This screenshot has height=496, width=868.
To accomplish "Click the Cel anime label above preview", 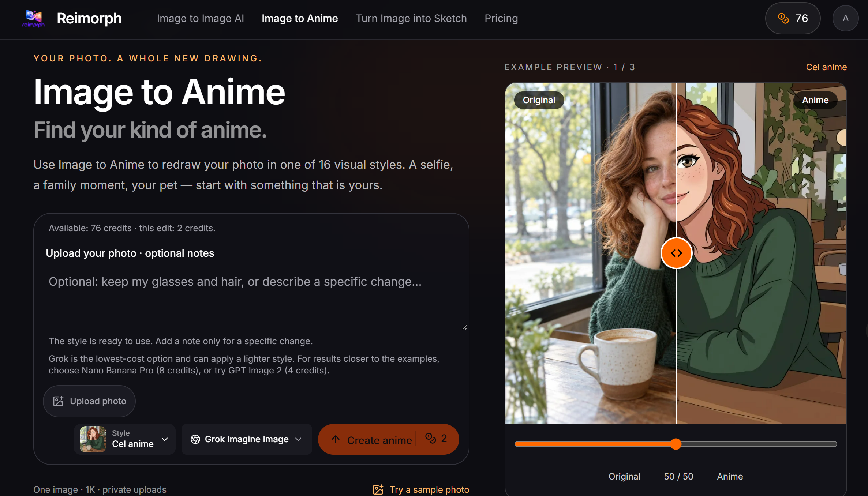I will pos(826,67).
